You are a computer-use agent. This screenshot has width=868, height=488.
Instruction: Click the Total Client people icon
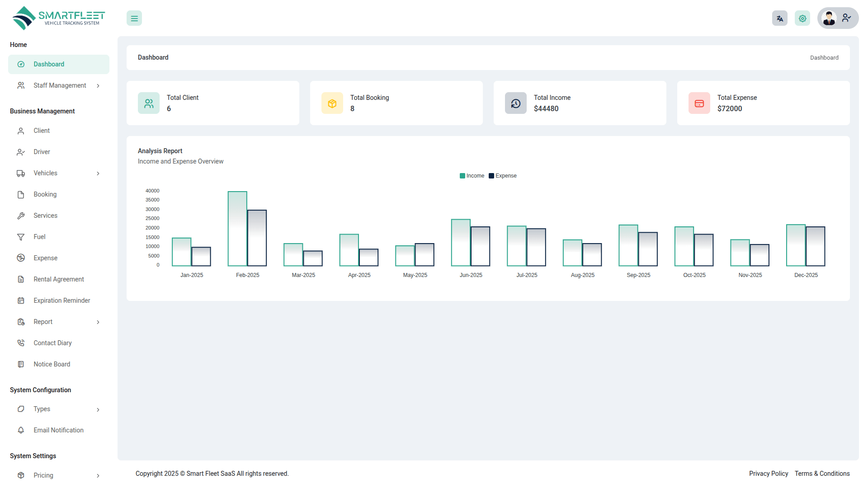(x=149, y=103)
